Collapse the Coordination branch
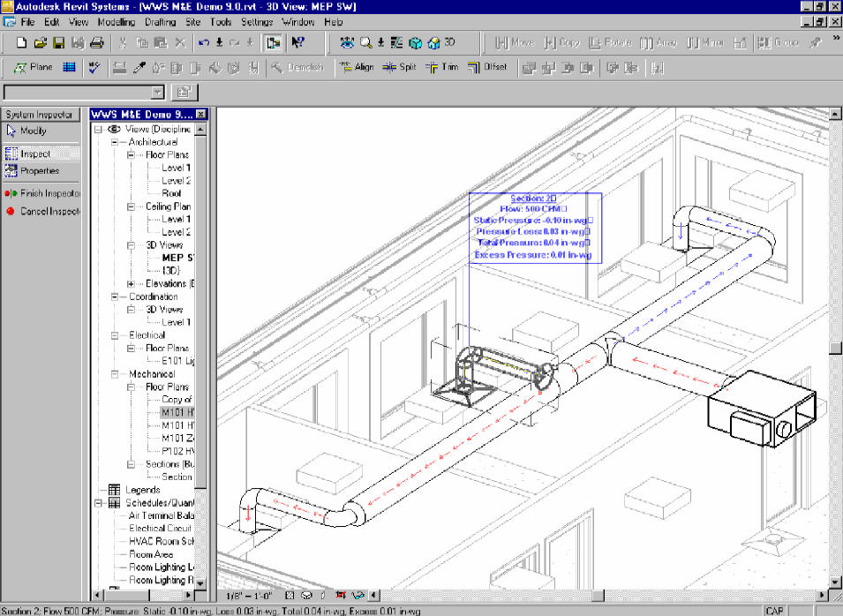The width and height of the screenshot is (843, 616). [x=115, y=297]
